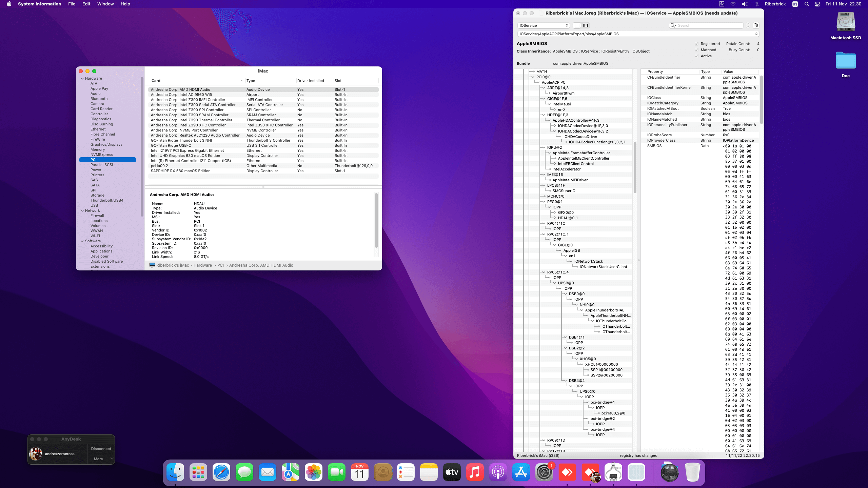Screen dimensions: 868x488
Task: Click Disconnect in the AnyDesk session window
Action: 101,448
